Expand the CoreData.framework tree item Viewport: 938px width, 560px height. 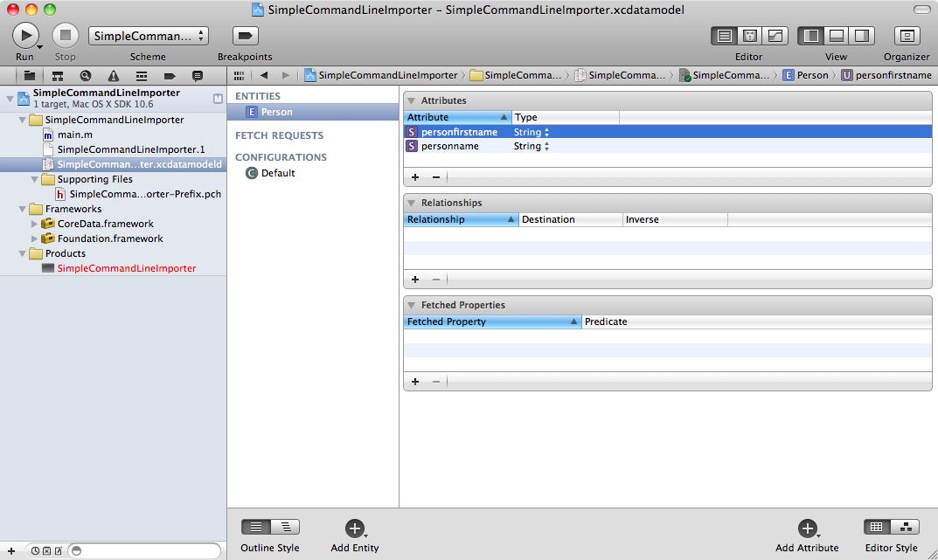(35, 224)
